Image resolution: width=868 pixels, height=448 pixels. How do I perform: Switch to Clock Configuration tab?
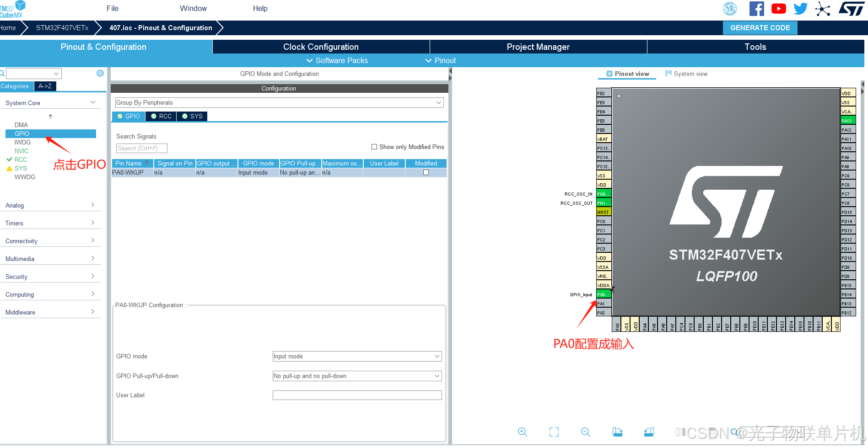(321, 47)
